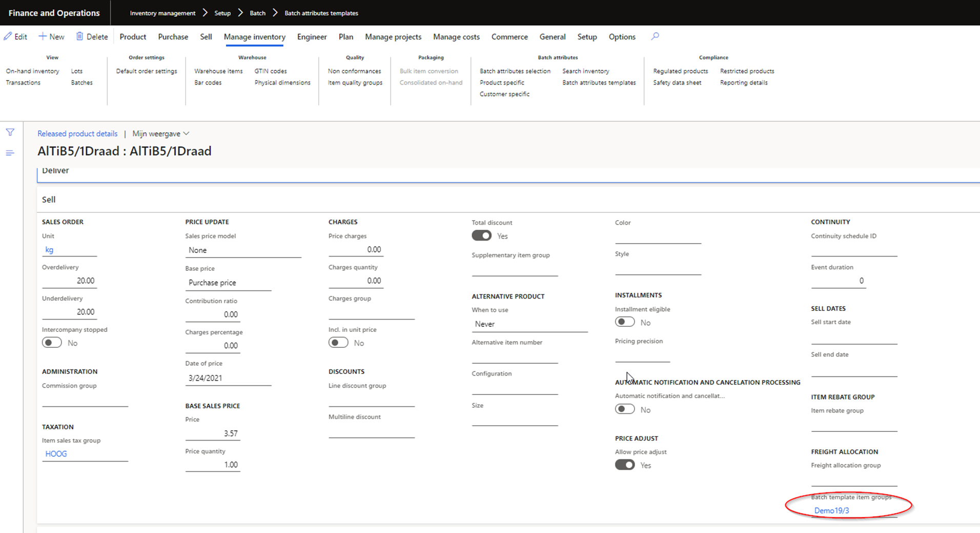Show the related information lines icon
Screen dimensions: 980x533
tap(10, 153)
